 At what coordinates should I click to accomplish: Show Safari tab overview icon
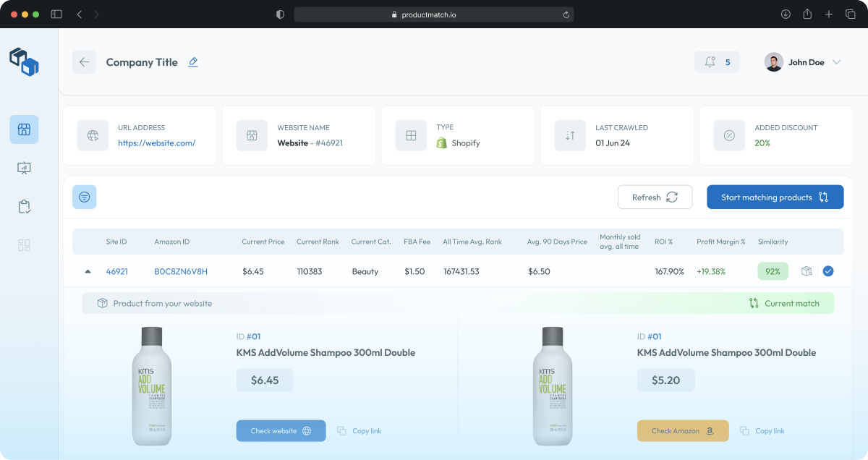tap(850, 14)
